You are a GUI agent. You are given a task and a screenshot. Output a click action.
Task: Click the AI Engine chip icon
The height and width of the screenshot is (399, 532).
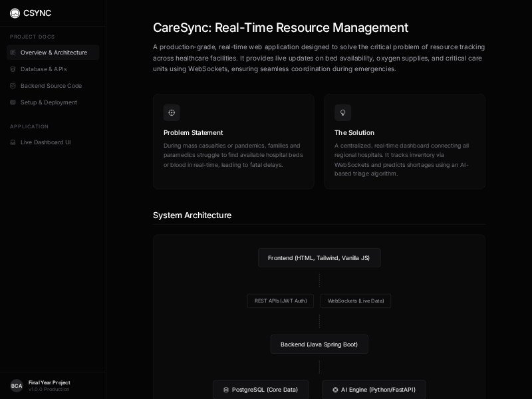335,390
